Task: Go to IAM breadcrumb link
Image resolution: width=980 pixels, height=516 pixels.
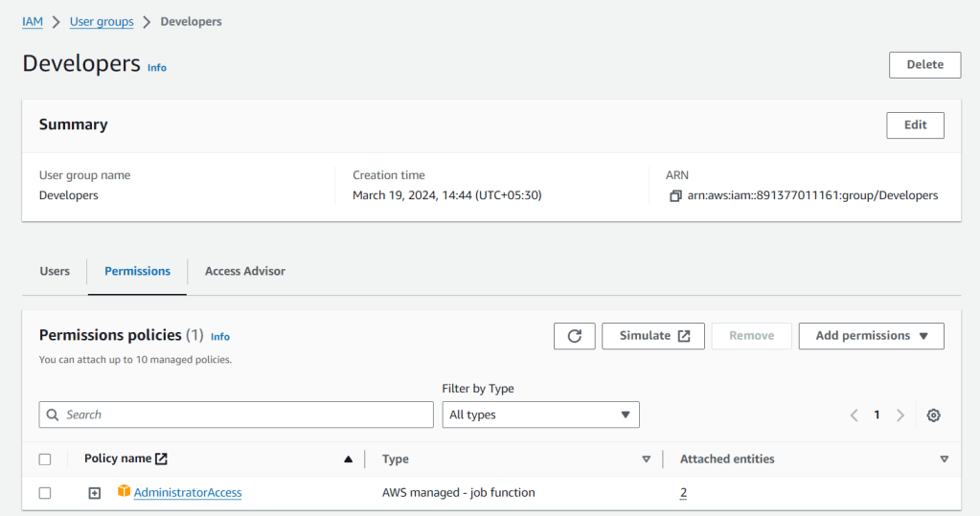Action: (33, 22)
